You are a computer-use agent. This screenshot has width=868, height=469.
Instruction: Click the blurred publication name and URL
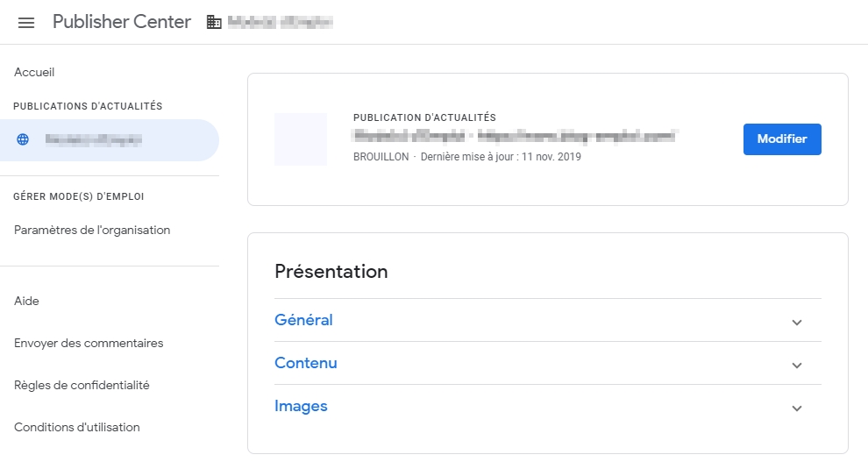pos(515,136)
